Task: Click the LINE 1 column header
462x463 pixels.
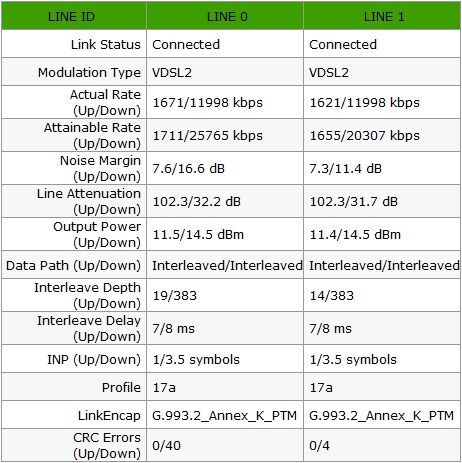Action: pyautogui.click(x=382, y=16)
